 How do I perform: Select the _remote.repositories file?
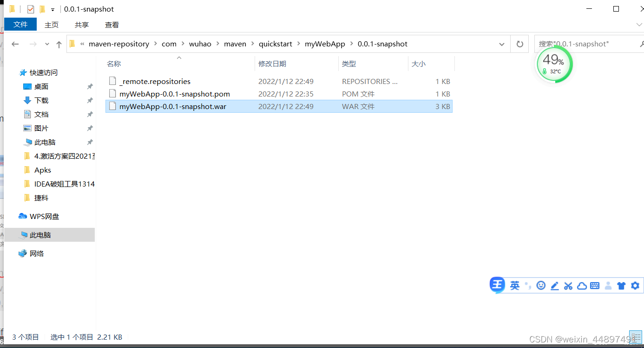coord(279,81)
